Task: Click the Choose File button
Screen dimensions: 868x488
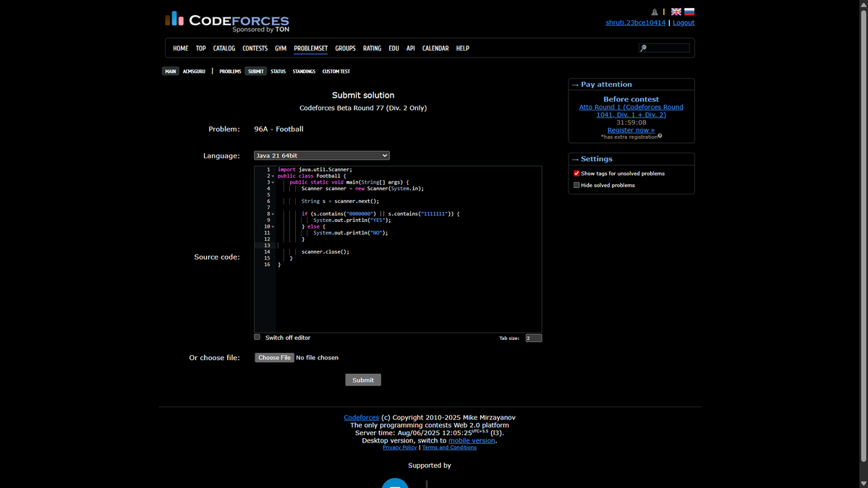Action: (274, 357)
